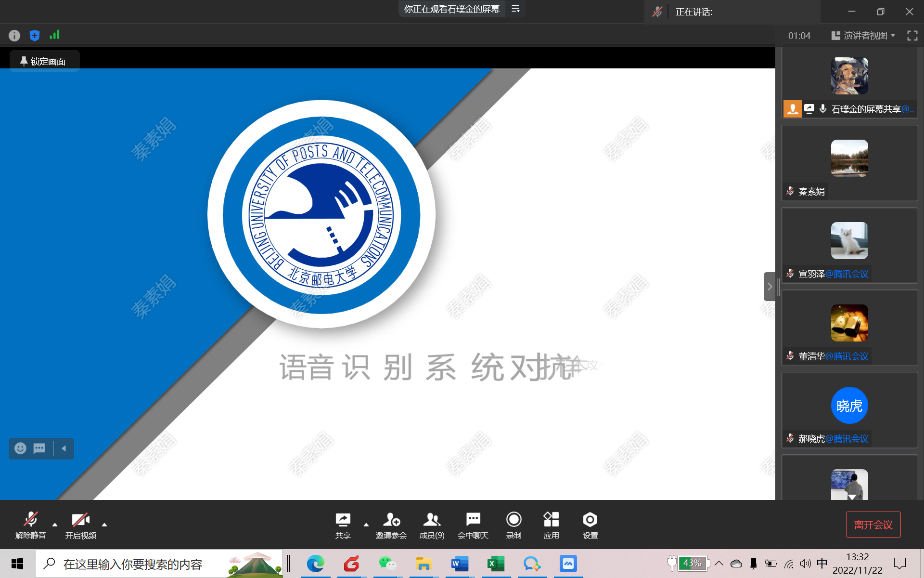This screenshot has height=578, width=924.
Task: Start recording with 录制
Action: [x=514, y=525]
